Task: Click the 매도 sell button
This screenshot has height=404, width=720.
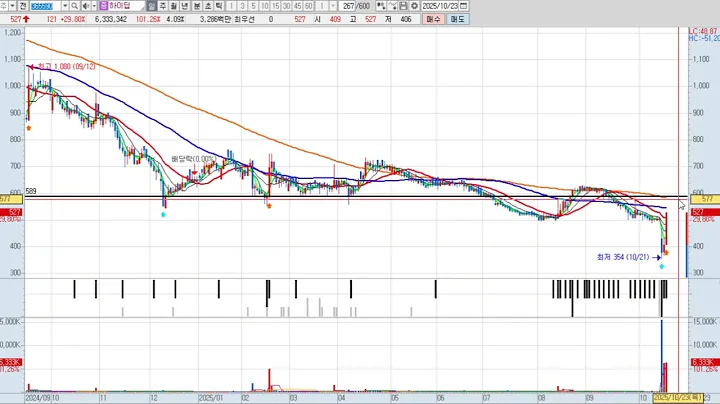Action: (457, 19)
